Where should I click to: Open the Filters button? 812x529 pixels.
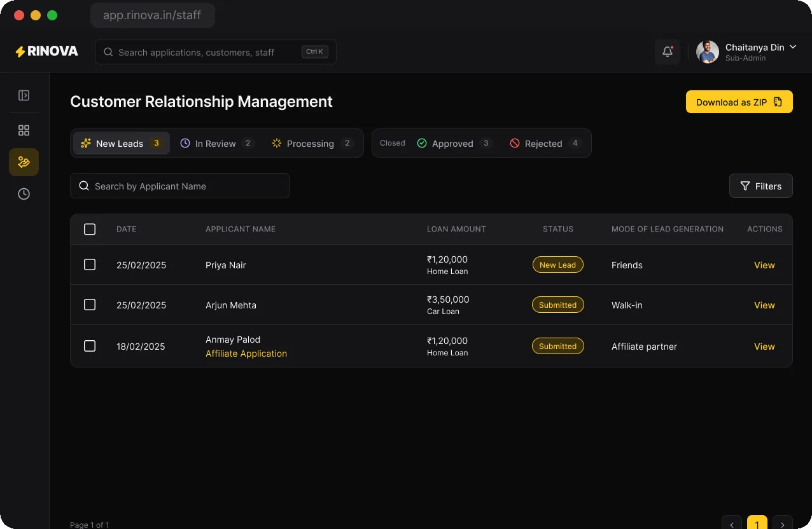tap(761, 186)
